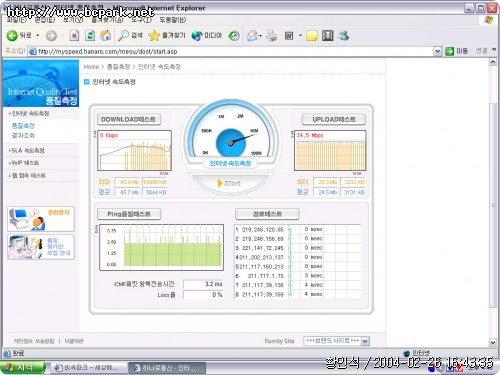Open VoIP test sidebar item
The width and height of the screenshot is (500, 375).
tap(25, 163)
